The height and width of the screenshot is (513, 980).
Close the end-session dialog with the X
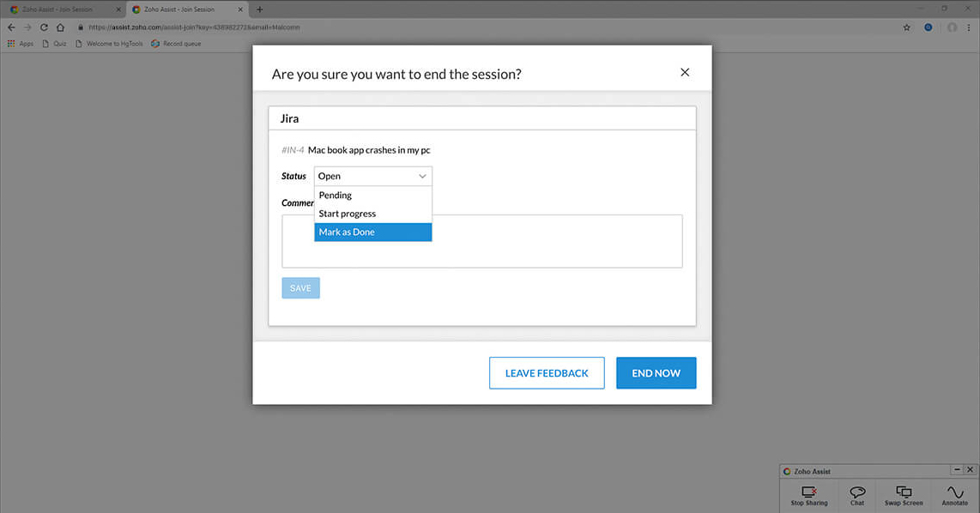pyautogui.click(x=685, y=73)
